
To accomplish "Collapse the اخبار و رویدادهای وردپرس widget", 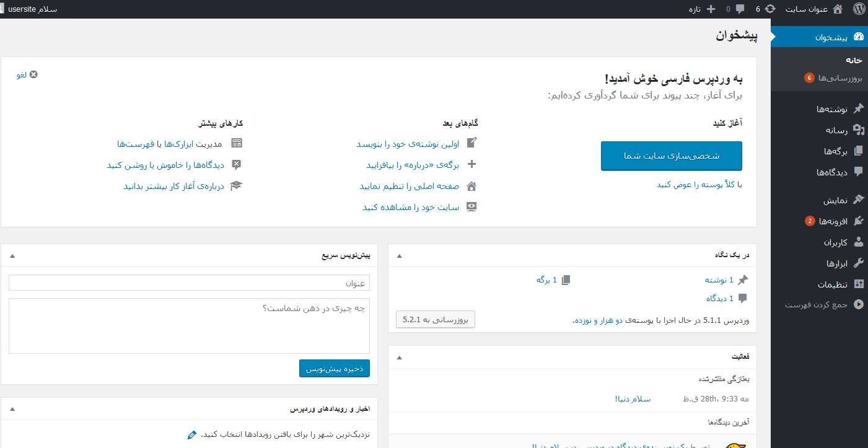I will 12,410.
